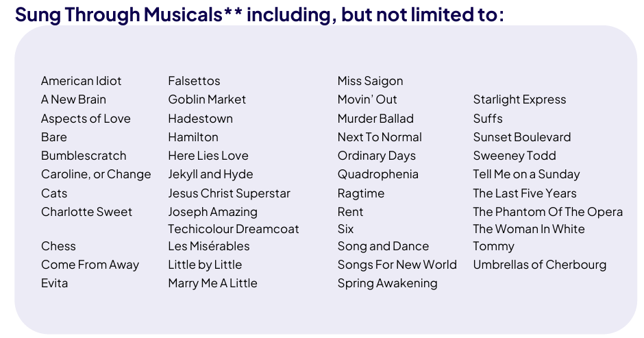Select American Idiot in the list
644x338 pixels.
tap(82, 81)
